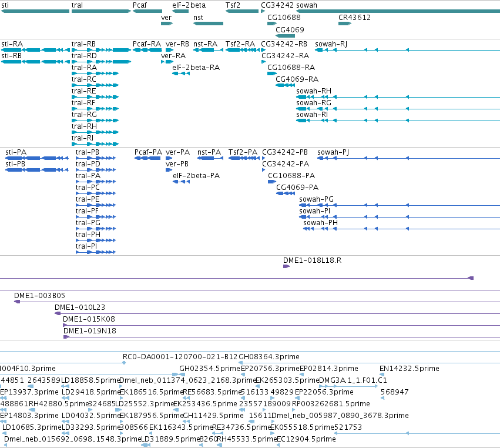Select the nst gene bar
The width and height of the screenshot is (500, 448).
pyautogui.click(x=208, y=24)
